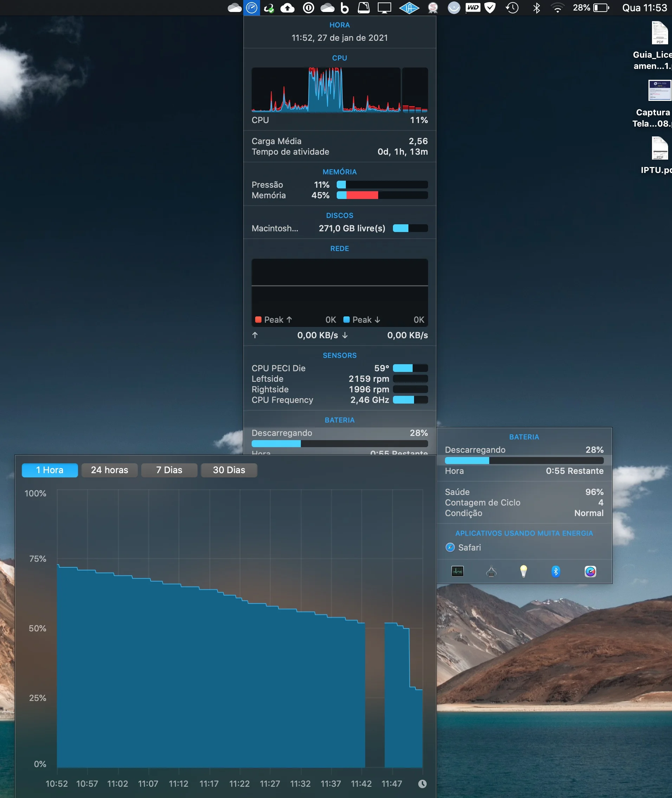Click the MEMÓRIA section header

(340, 172)
